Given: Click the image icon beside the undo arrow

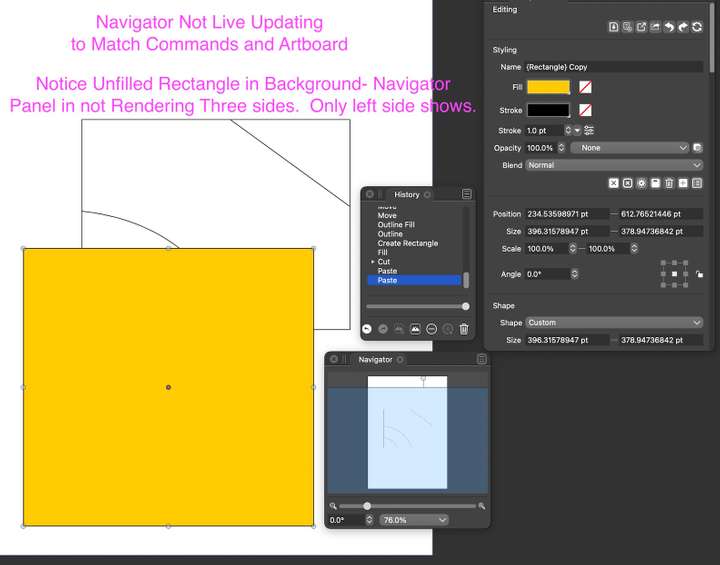Looking at the screenshot, I should (x=655, y=27).
